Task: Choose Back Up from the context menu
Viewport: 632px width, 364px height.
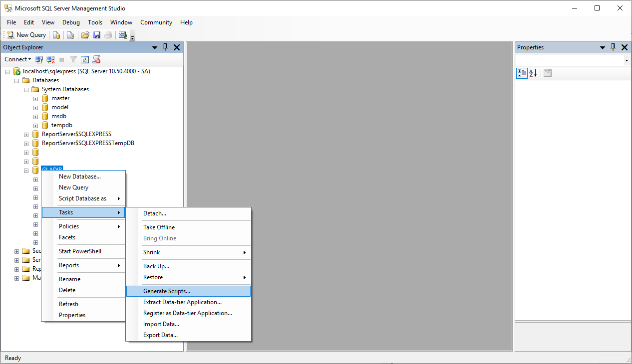Action: click(x=157, y=266)
